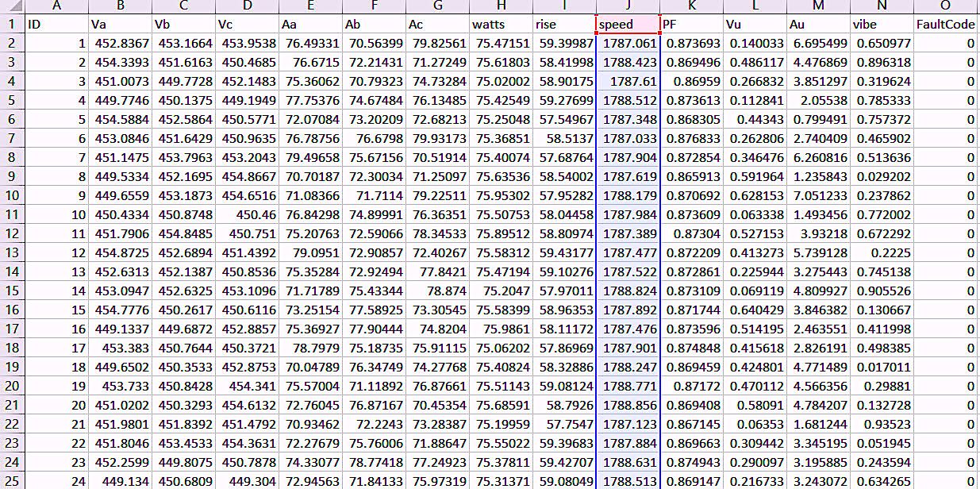Viewport: 980px width, 489px height.
Task: Select cell with value 453.383
Action: (120, 348)
